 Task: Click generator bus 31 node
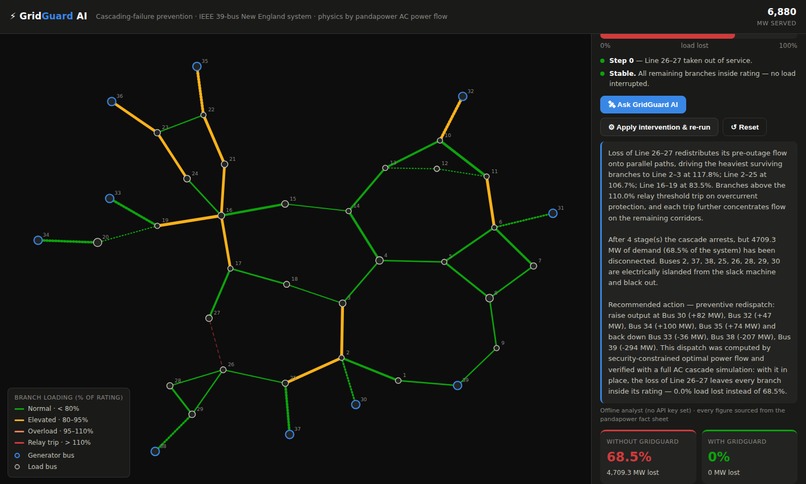click(553, 213)
